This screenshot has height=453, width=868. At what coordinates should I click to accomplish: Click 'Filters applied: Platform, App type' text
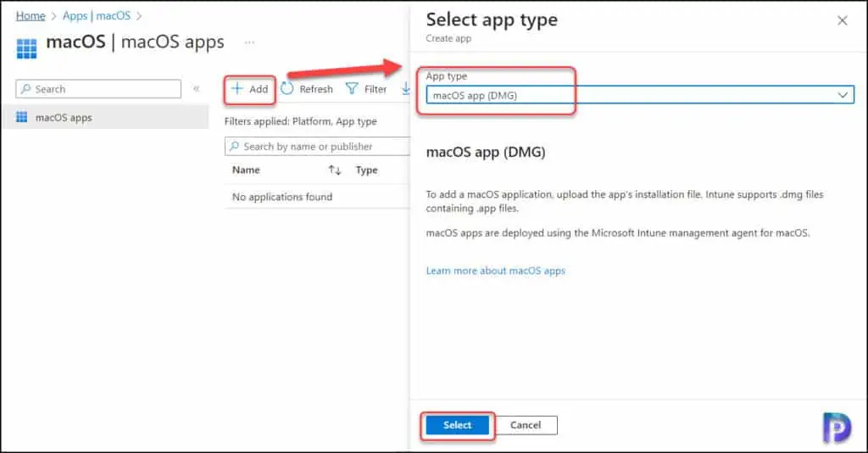pyautogui.click(x=301, y=121)
